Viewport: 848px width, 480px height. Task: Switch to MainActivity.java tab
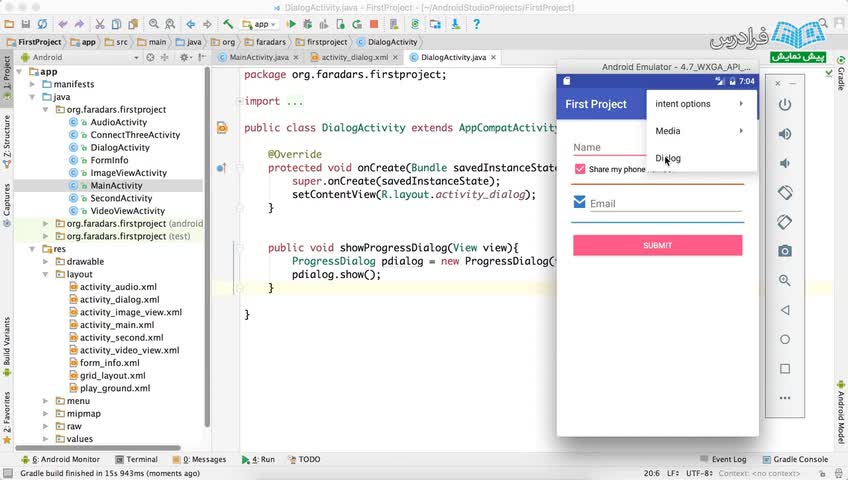(x=259, y=57)
